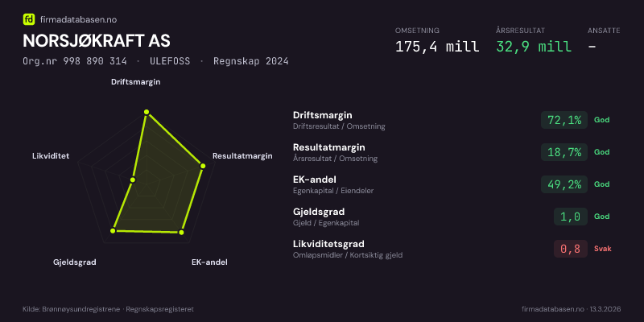
Task: Click the Gjeldsgrad point on radar chart
Action: (114, 231)
